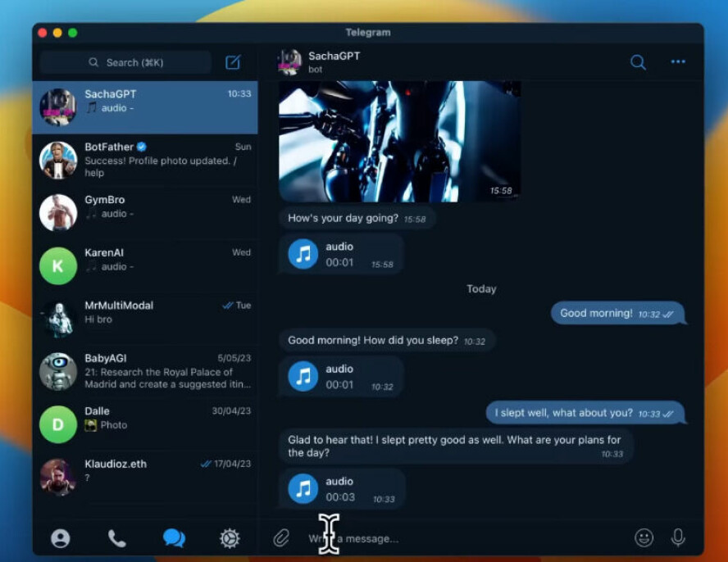Click Klaudioz.eth's avatar picture

point(58,478)
